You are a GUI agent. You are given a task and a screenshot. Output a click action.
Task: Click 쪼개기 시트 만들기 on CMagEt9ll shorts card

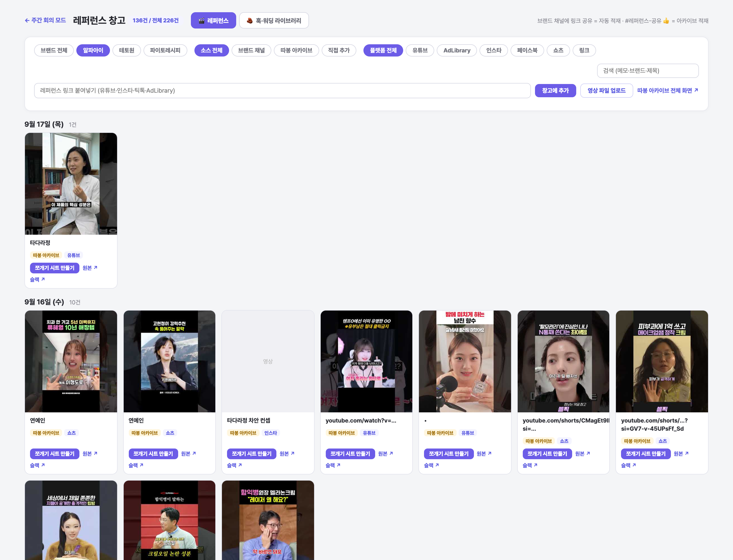coord(547,454)
